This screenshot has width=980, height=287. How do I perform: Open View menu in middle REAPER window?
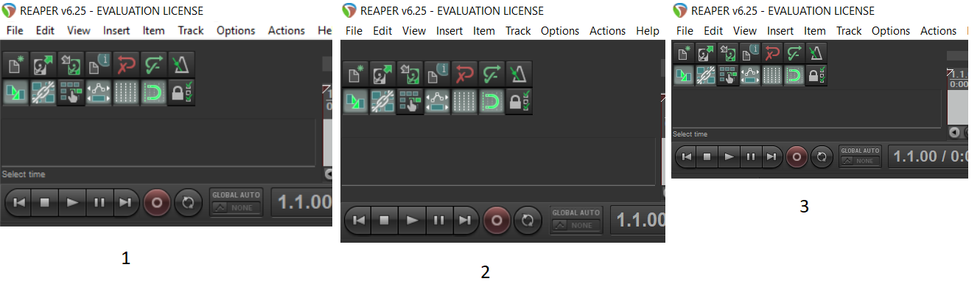[414, 30]
